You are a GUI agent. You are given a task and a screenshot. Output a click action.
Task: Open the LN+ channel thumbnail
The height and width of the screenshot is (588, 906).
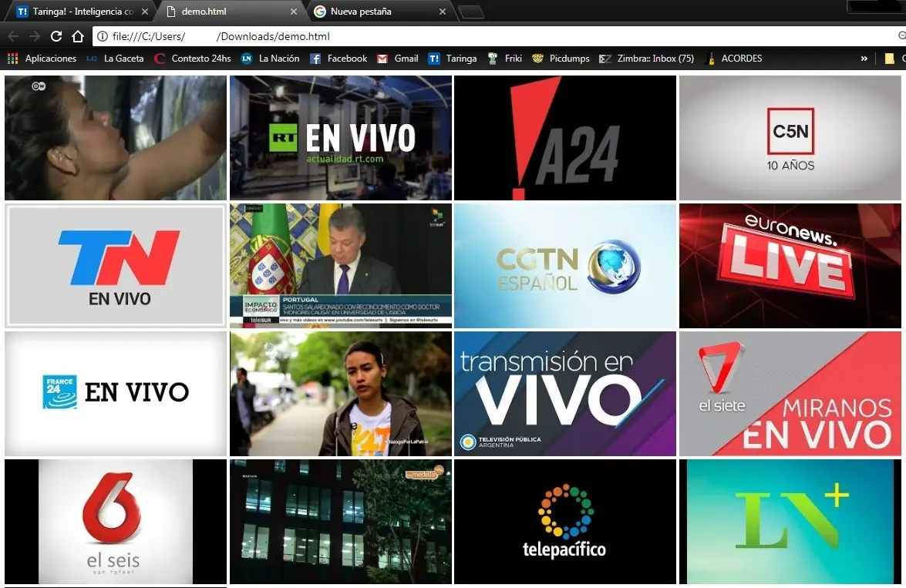coord(790,522)
